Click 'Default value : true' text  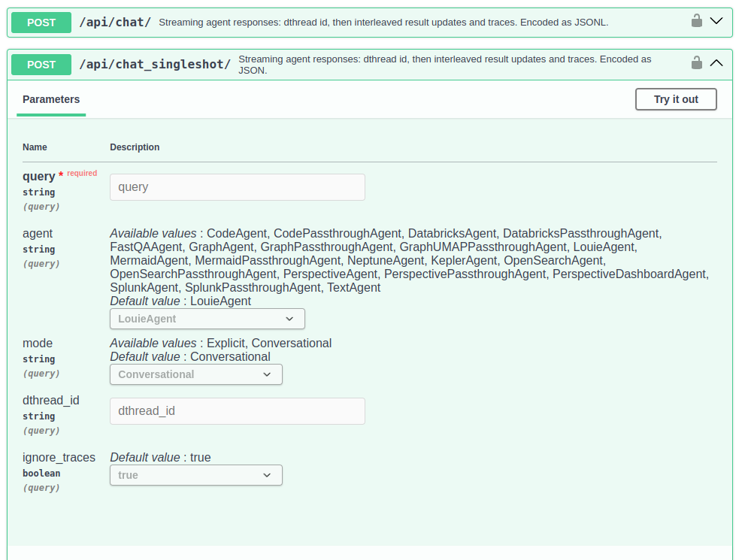point(160,458)
